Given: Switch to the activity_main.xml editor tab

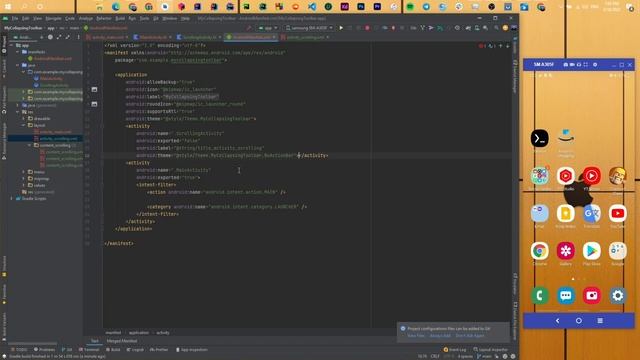Looking at the screenshot, I should click(107, 37).
